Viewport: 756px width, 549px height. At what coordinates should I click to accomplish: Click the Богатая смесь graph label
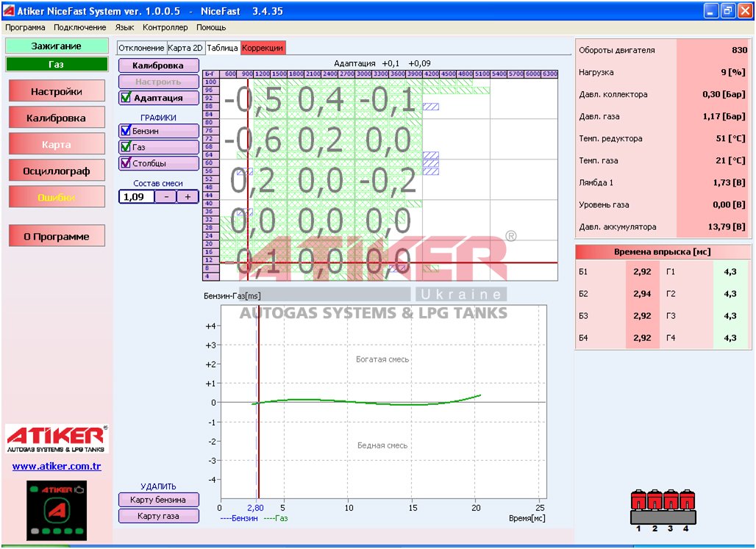382,359
